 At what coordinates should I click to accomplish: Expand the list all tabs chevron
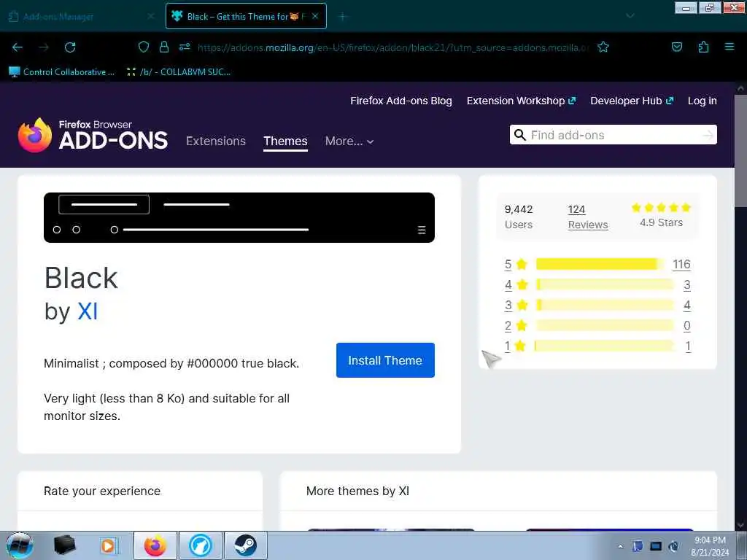click(x=630, y=16)
